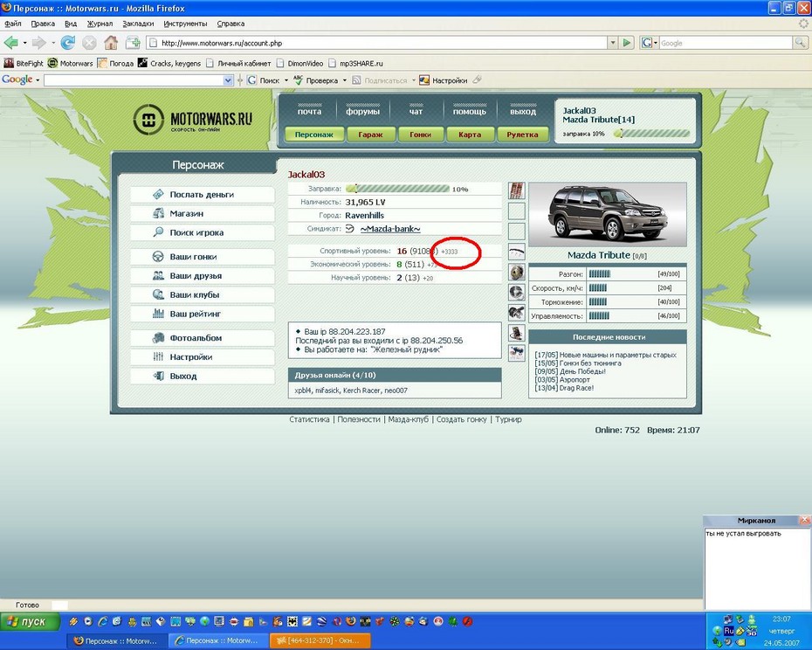
Task: Open the Погода bookmark
Action: (x=115, y=63)
